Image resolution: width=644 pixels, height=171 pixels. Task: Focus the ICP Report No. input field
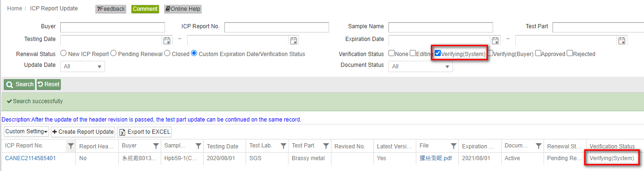tap(277, 27)
